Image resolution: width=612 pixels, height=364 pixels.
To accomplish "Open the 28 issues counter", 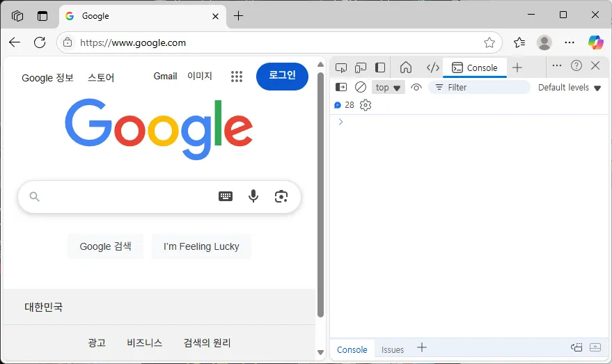I will [x=344, y=105].
